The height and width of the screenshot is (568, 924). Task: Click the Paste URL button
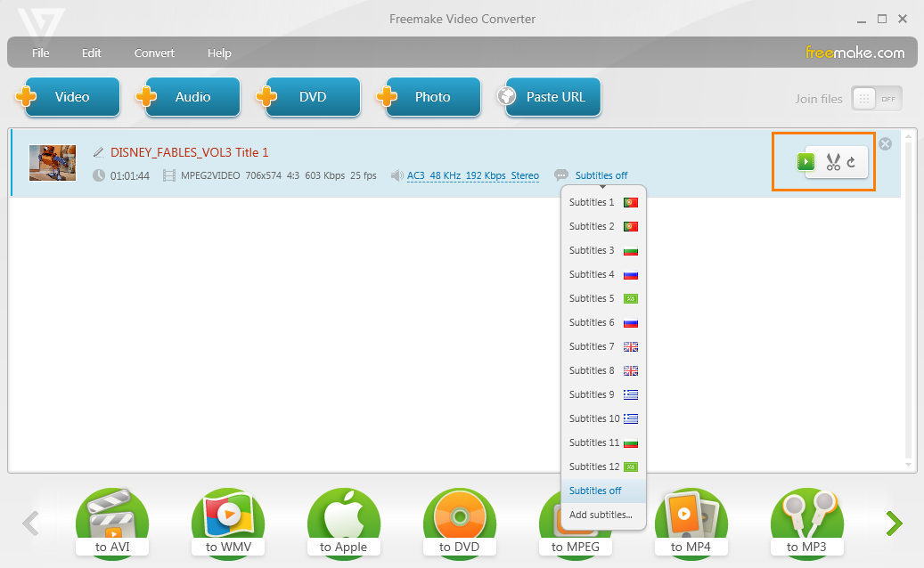click(549, 97)
